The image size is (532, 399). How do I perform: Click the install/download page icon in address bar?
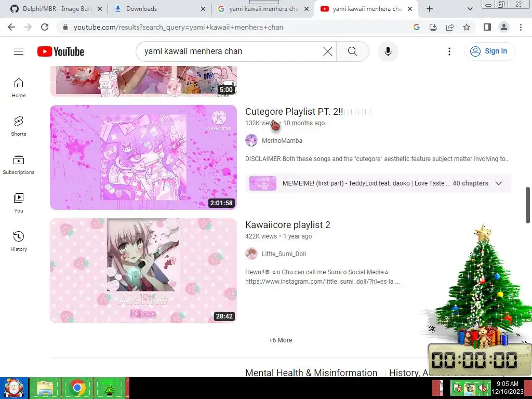click(433, 27)
